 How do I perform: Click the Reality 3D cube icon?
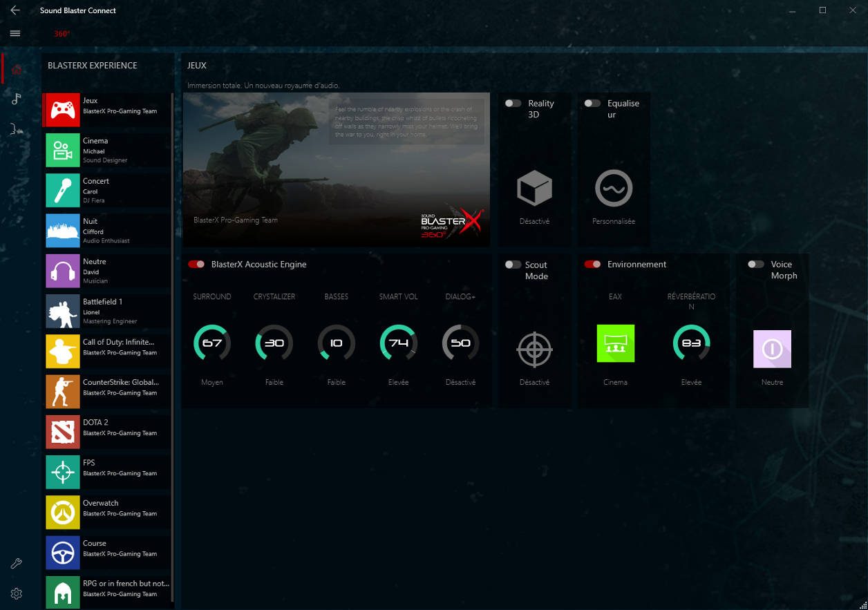point(534,188)
